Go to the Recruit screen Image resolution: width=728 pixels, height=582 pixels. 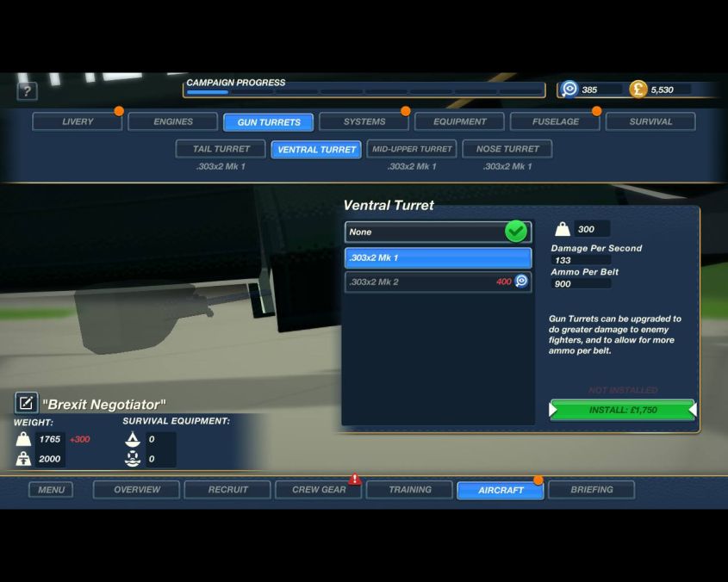(x=227, y=490)
